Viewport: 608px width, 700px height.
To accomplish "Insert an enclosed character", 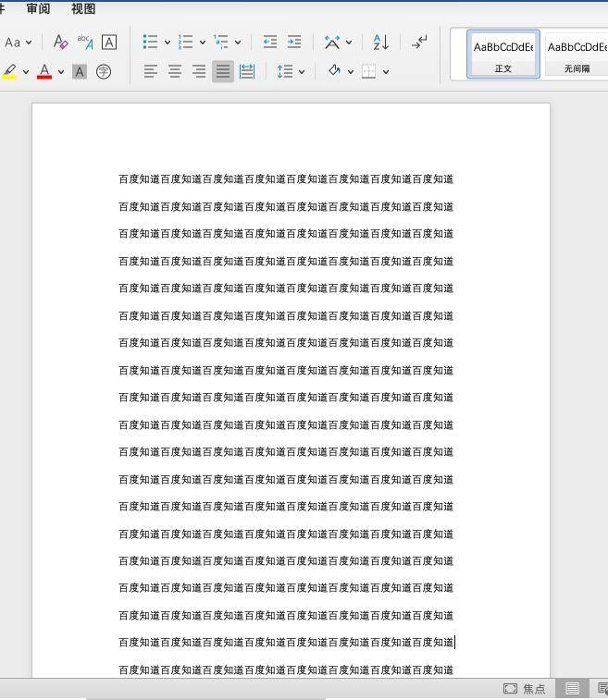I will (x=104, y=71).
